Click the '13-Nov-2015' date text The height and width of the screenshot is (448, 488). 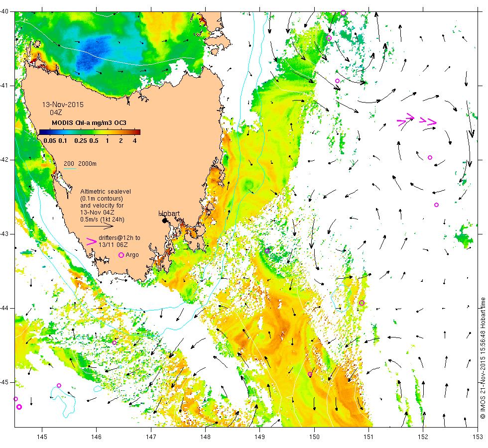(x=63, y=105)
